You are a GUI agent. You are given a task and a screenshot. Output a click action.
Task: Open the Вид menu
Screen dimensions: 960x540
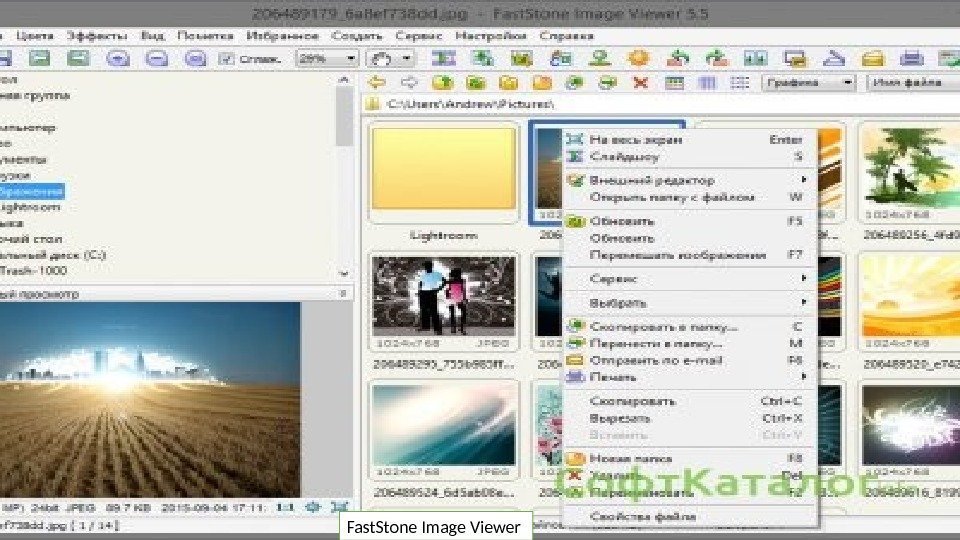(x=152, y=36)
